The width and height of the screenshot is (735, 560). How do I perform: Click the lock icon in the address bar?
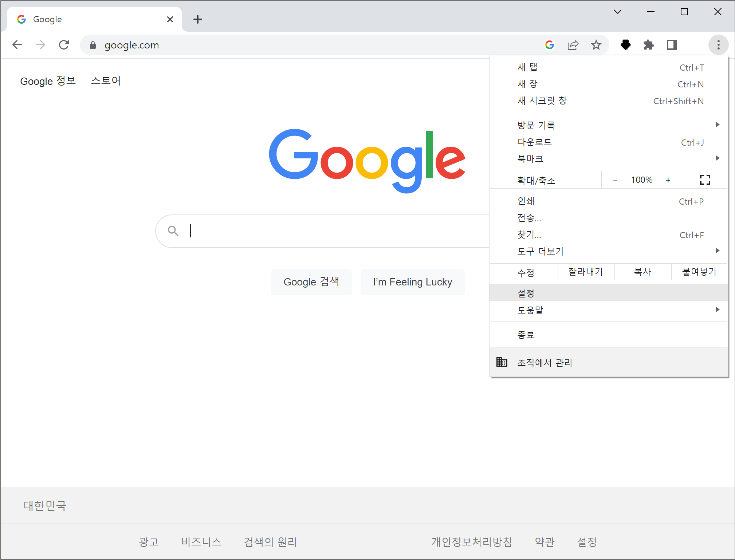point(93,45)
